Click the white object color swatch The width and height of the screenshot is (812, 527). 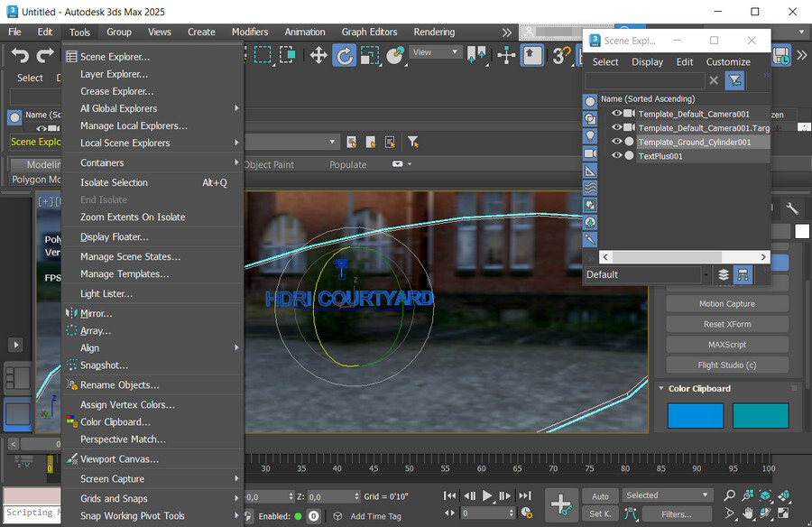pos(802,231)
